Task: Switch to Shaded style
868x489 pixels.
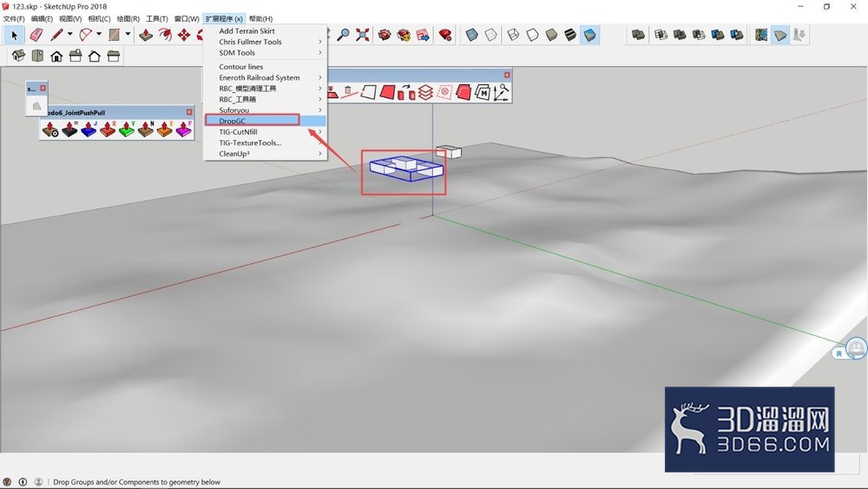Action: pos(551,35)
